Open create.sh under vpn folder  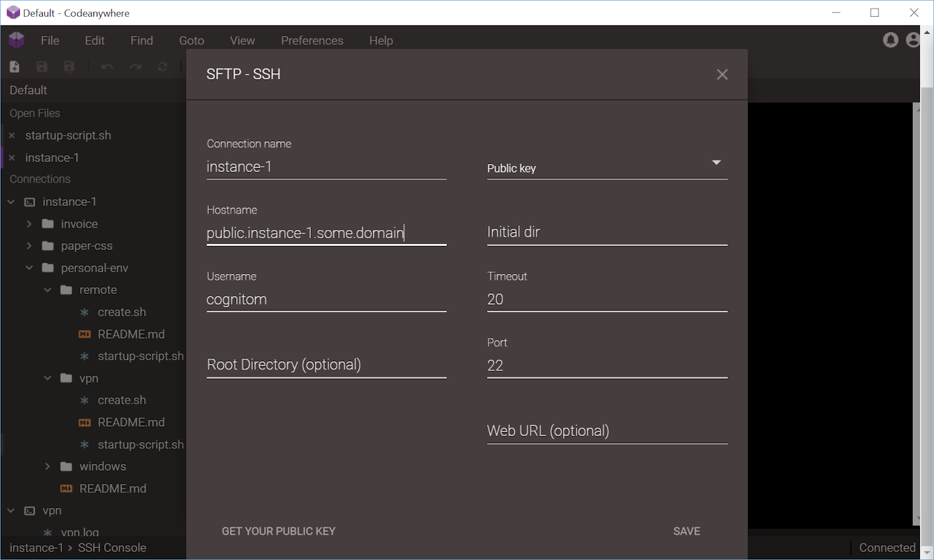pyautogui.click(x=122, y=400)
